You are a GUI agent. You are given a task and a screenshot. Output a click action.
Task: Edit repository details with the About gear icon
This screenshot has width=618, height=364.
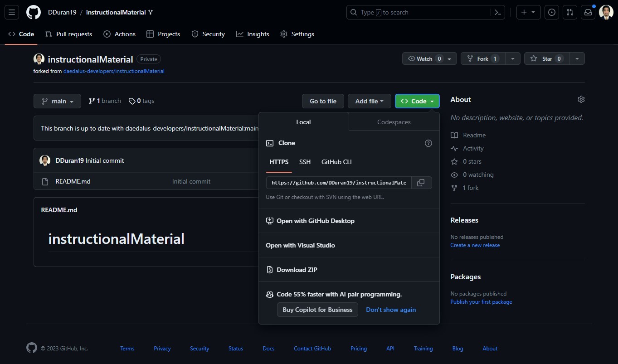click(581, 99)
